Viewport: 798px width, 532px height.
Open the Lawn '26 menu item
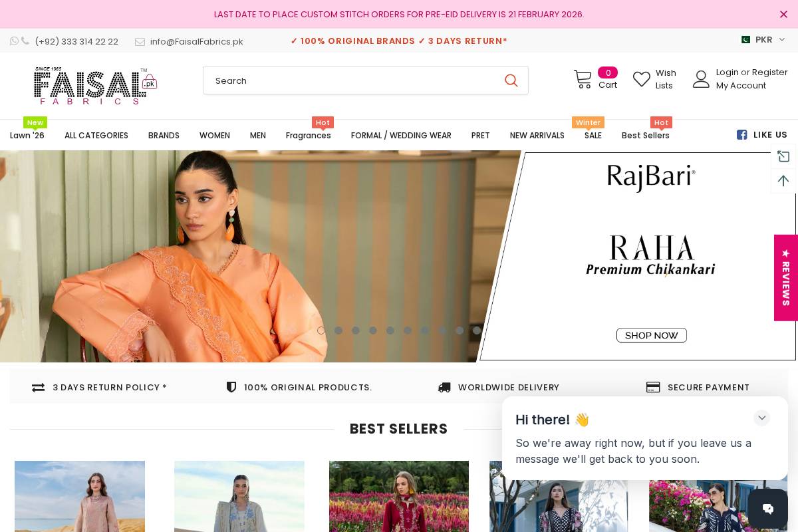pos(27,136)
